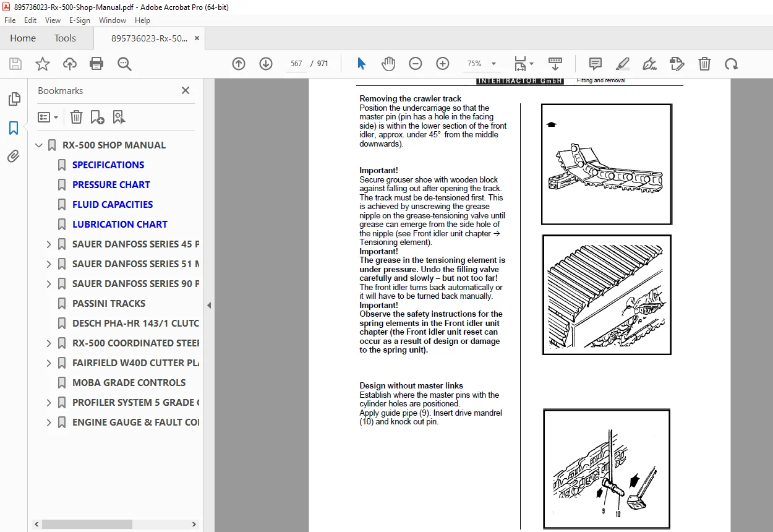Activate the hand pan tool

(x=388, y=64)
